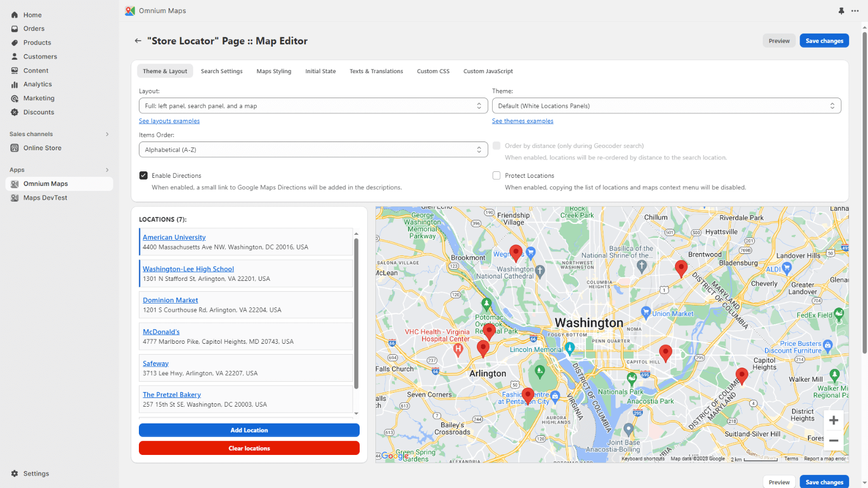Open the Custom CSS tab
The width and height of the screenshot is (868, 488).
coord(433,71)
